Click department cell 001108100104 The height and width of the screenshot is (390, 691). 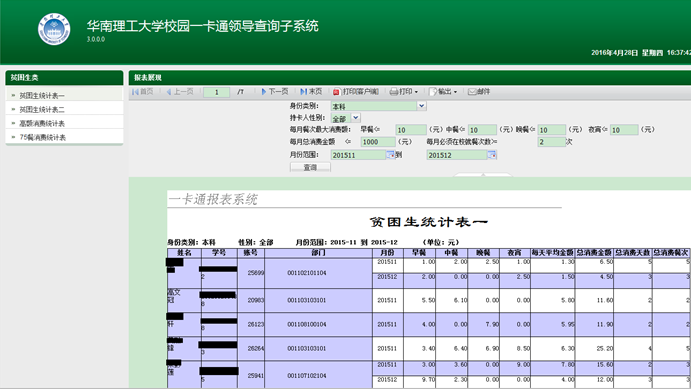tap(318, 324)
